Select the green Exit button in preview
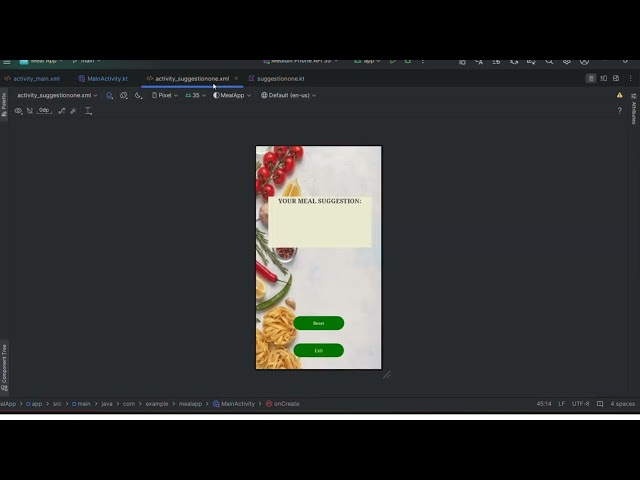The width and height of the screenshot is (640, 480). click(x=319, y=351)
